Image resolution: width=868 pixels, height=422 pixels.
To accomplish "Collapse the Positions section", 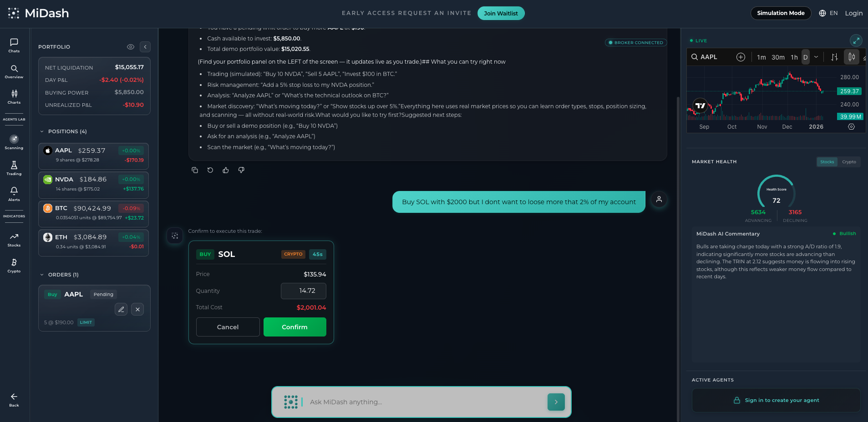I will [42, 131].
